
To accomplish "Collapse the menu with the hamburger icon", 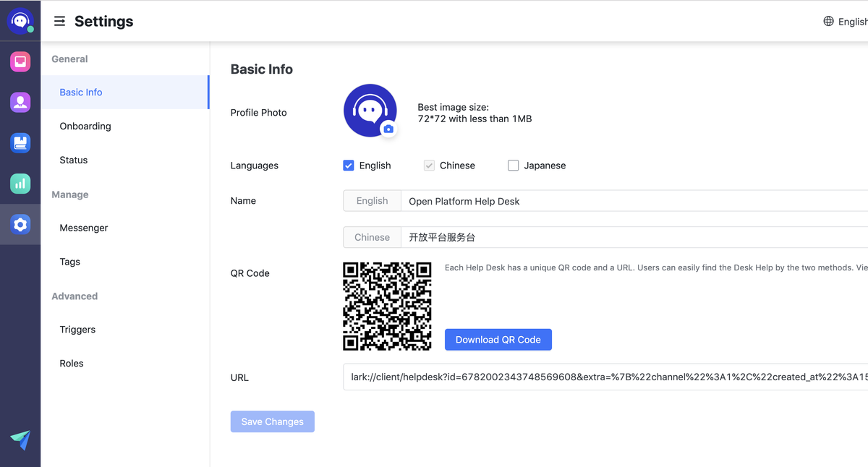I will coord(59,21).
